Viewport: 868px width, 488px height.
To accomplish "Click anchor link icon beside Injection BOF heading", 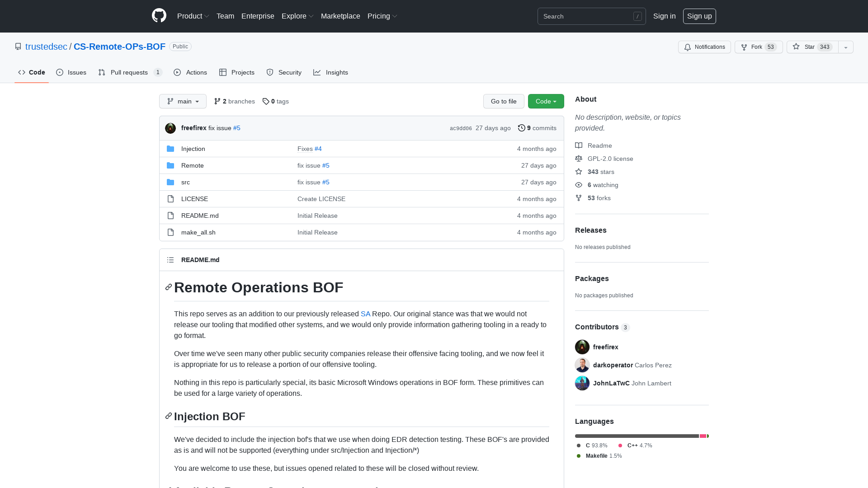I will 169,416.
